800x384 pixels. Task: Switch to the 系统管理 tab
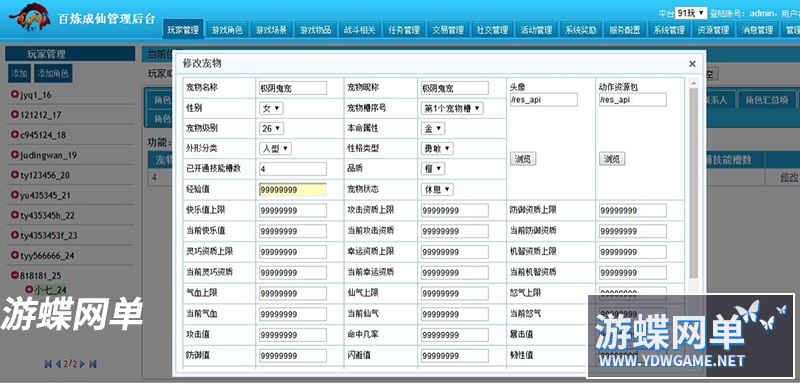click(x=669, y=30)
